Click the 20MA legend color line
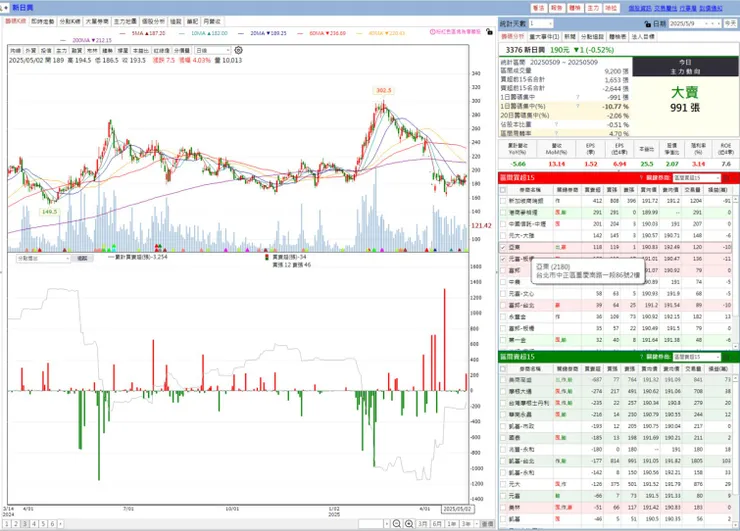The image size is (740, 531). 242,34
